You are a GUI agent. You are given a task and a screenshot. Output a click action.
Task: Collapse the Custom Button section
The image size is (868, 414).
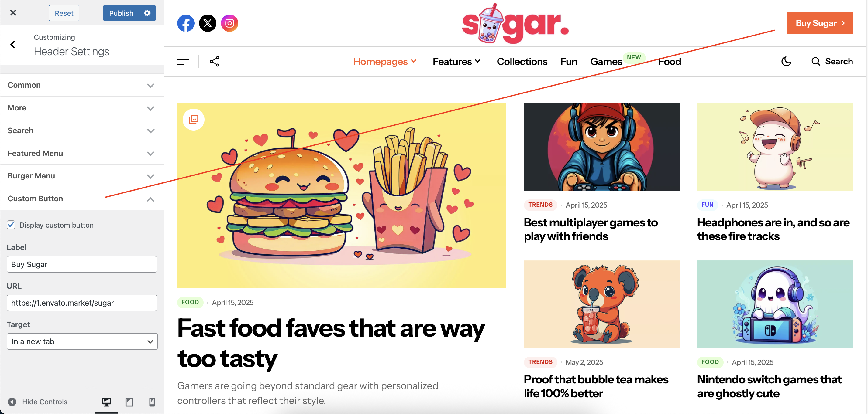tap(81, 199)
